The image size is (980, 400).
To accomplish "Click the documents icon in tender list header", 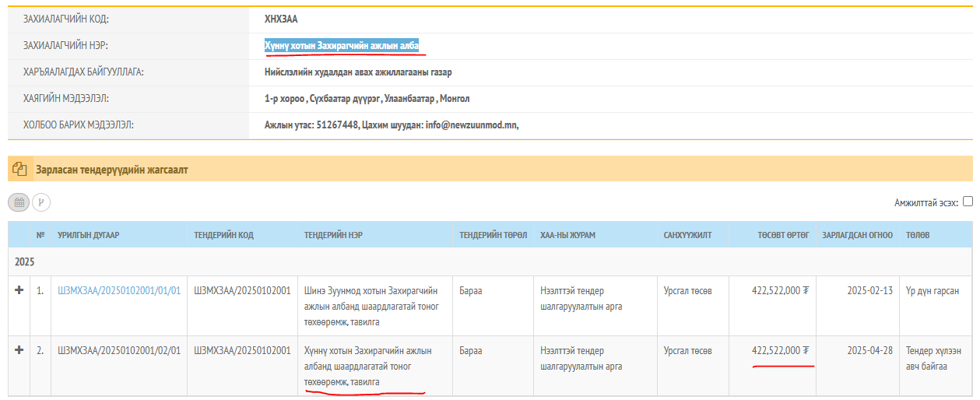I will point(21,169).
